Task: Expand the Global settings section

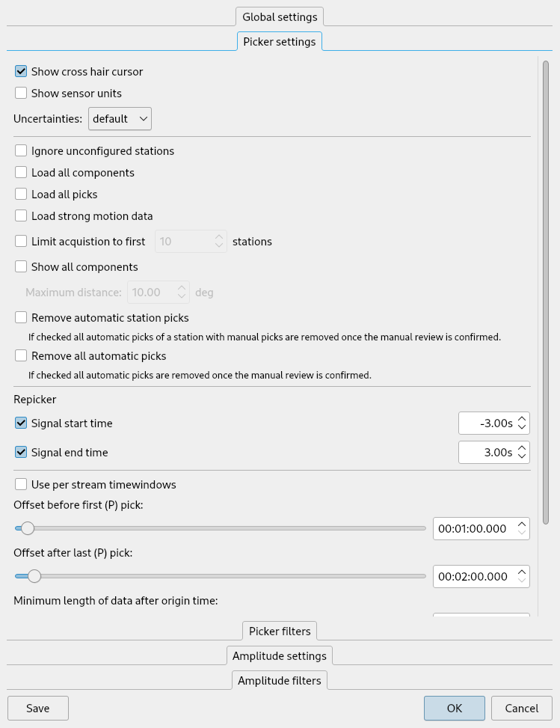Action: click(x=280, y=16)
